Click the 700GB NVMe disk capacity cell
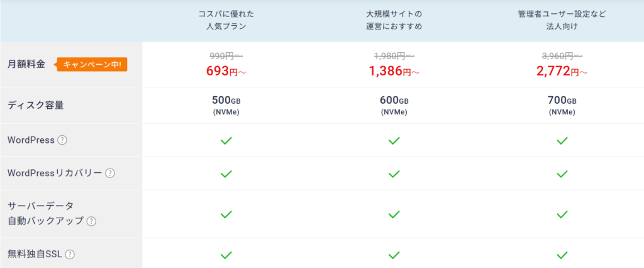The height and width of the screenshot is (268, 644). (x=562, y=105)
